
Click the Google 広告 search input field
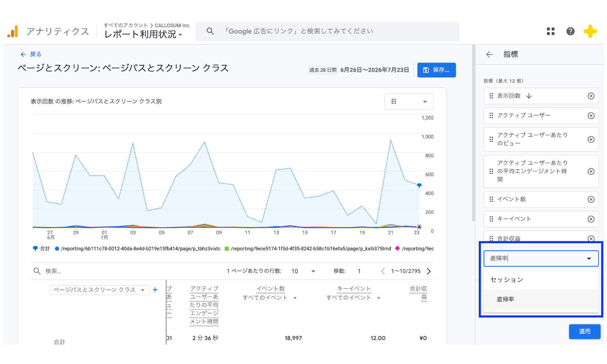tap(327, 31)
